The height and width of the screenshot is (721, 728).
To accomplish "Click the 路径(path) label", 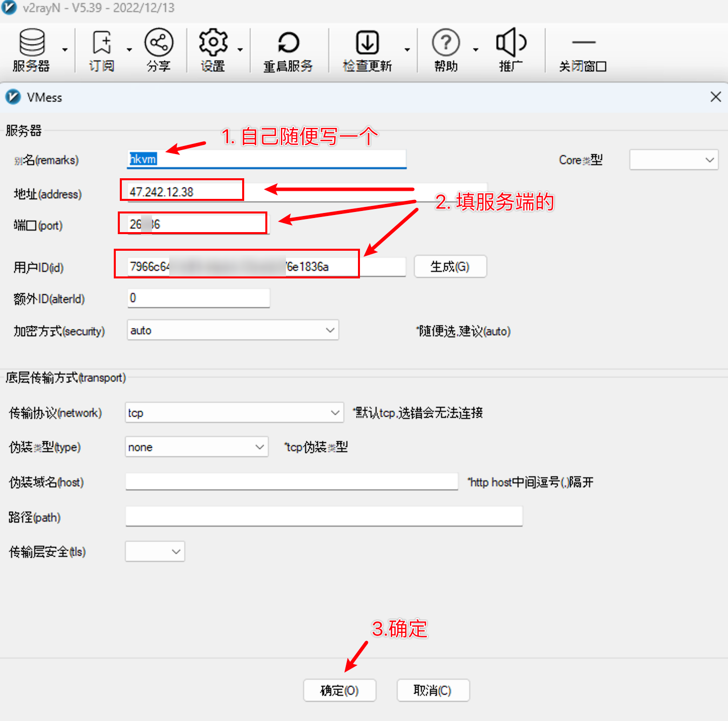I will click(x=35, y=517).
